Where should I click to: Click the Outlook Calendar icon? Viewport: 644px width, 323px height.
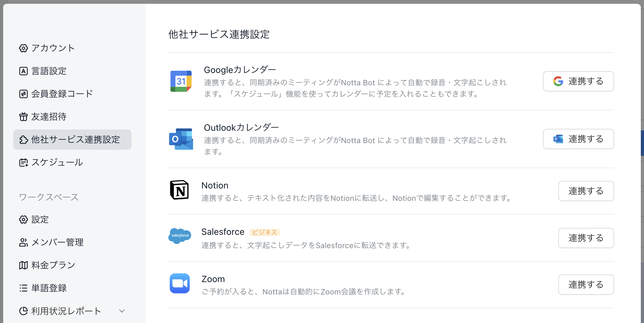coord(181,139)
